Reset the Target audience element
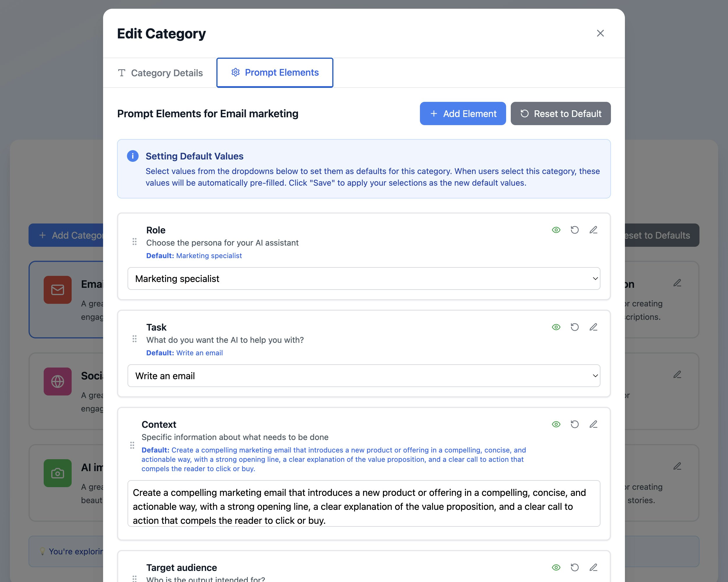 pos(575,567)
